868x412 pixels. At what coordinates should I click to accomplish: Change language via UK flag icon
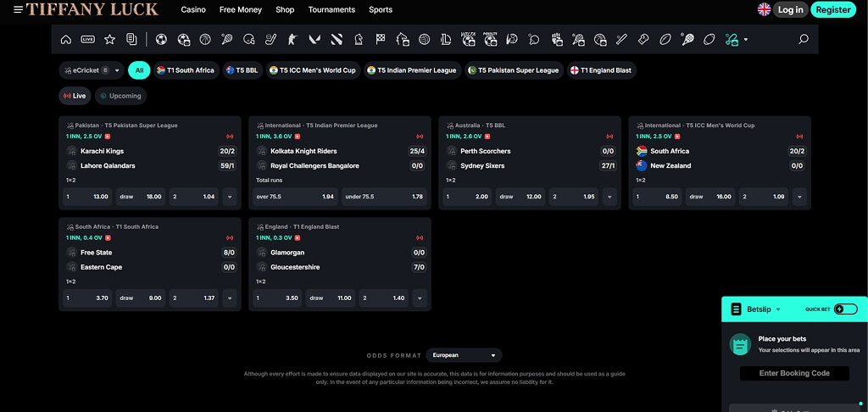[x=764, y=9]
